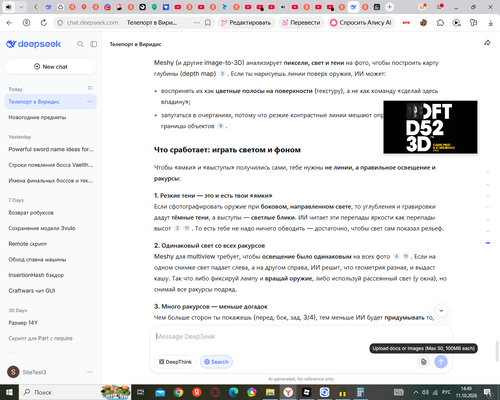Click the taskbar Поиск search box
500x400 pixels.
point(75,392)
